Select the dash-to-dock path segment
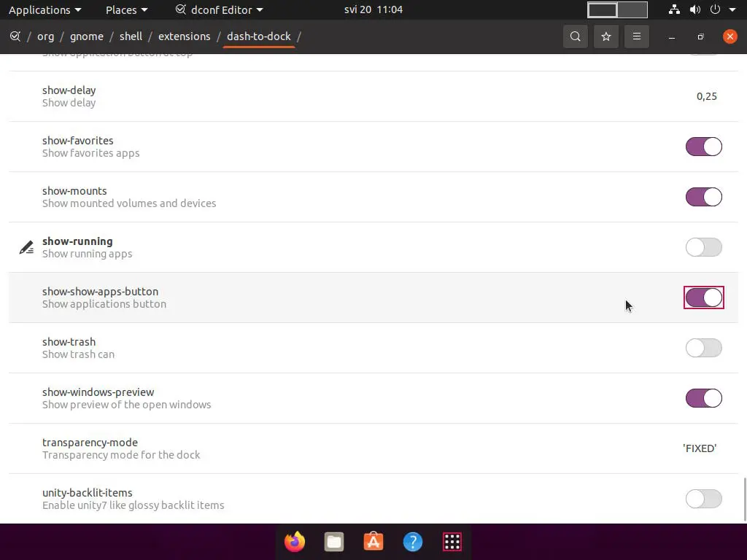 (259, 36)
